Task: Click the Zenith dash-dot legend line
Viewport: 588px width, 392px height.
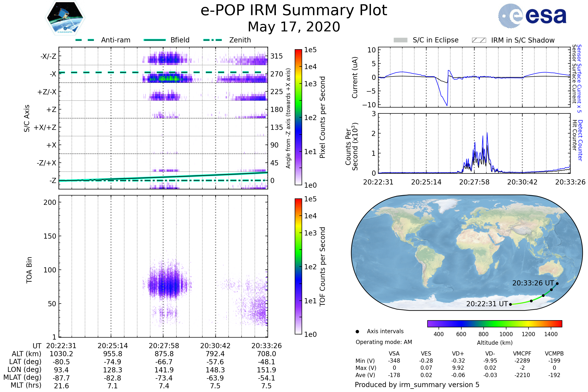Action: [x=212, y=40]
